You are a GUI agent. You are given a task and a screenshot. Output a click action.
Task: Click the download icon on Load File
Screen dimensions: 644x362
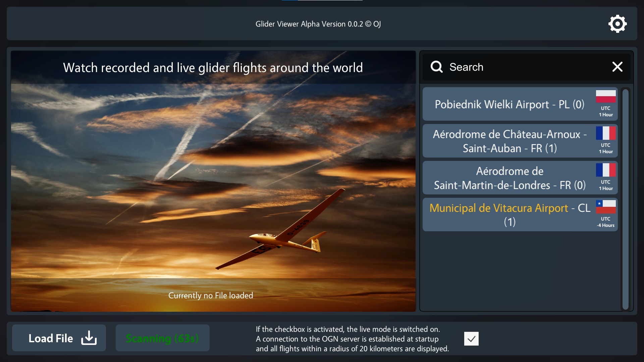(x=89, y=338)
